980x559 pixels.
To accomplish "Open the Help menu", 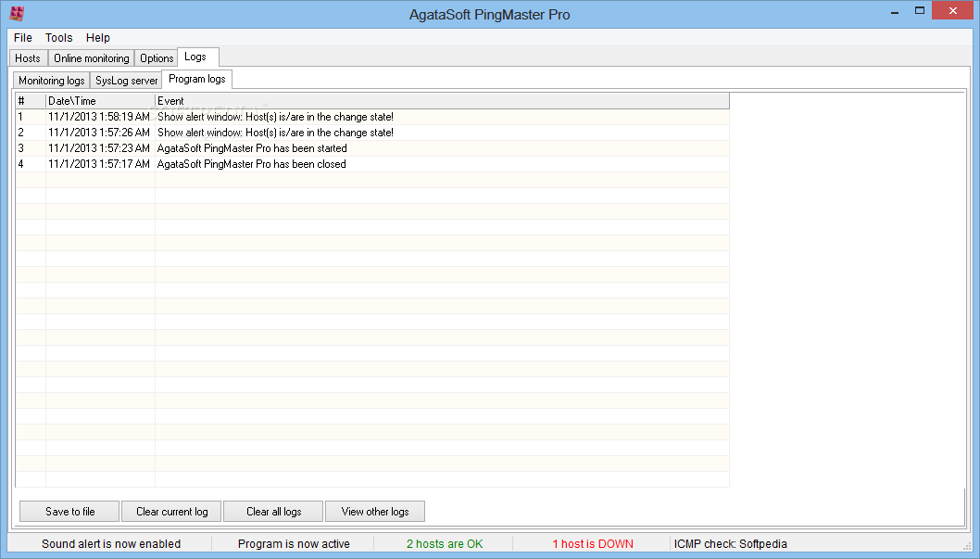I will [98, 37].
